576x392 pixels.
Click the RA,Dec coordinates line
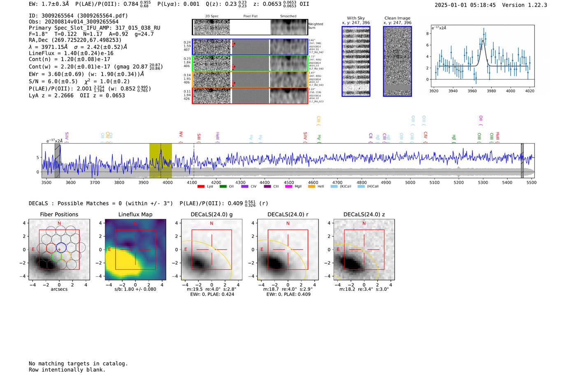point(75,40)
